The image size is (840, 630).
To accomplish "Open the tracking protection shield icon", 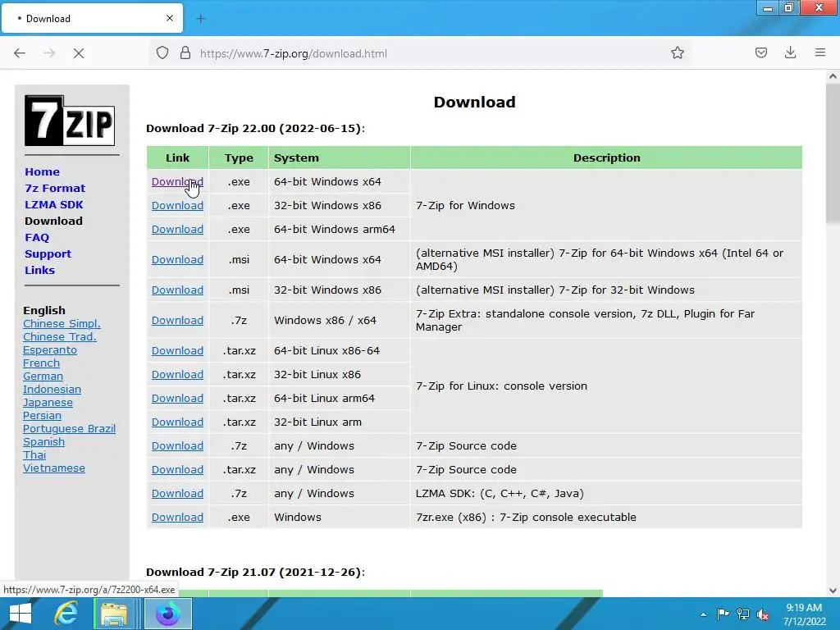I will [162, 53].
